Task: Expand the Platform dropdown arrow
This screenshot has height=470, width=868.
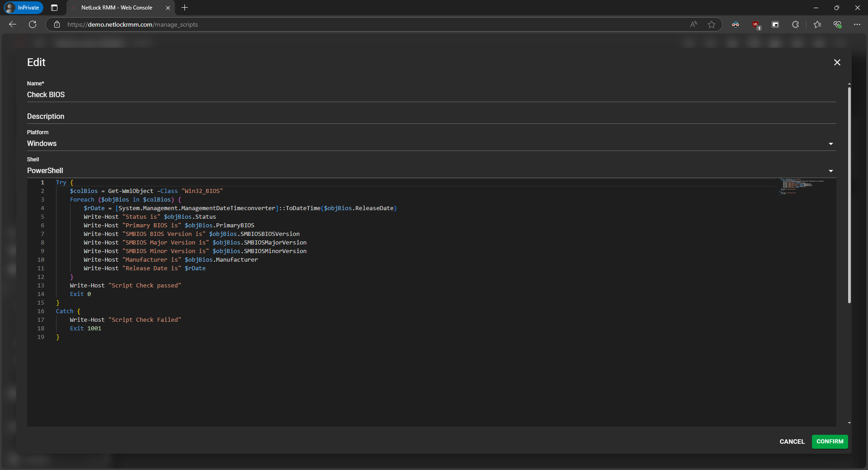Action: coord(830,144)
